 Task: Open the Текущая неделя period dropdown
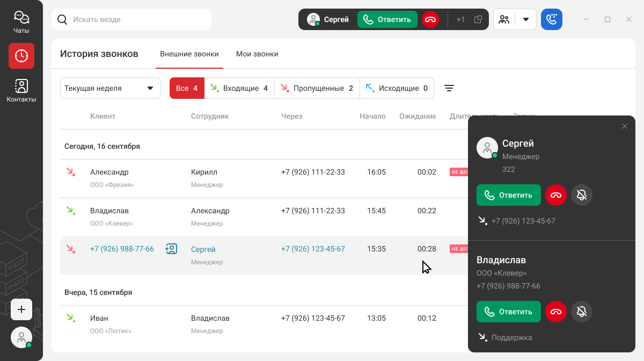pyautogui.click(x=111, y=88)
